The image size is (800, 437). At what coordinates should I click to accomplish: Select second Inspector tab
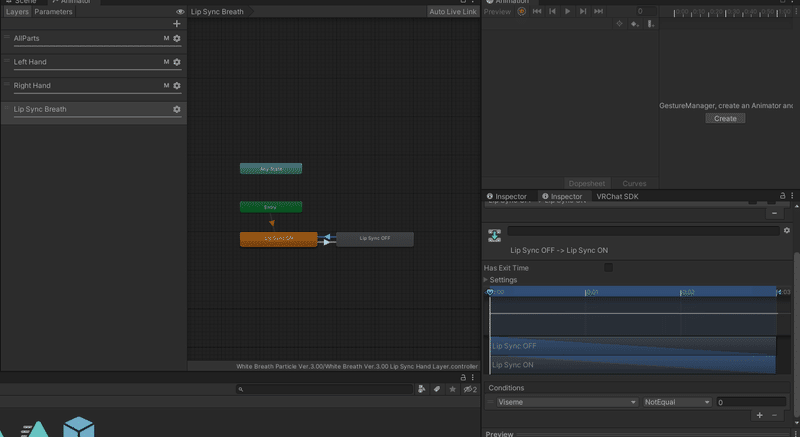tap(562, 196)
